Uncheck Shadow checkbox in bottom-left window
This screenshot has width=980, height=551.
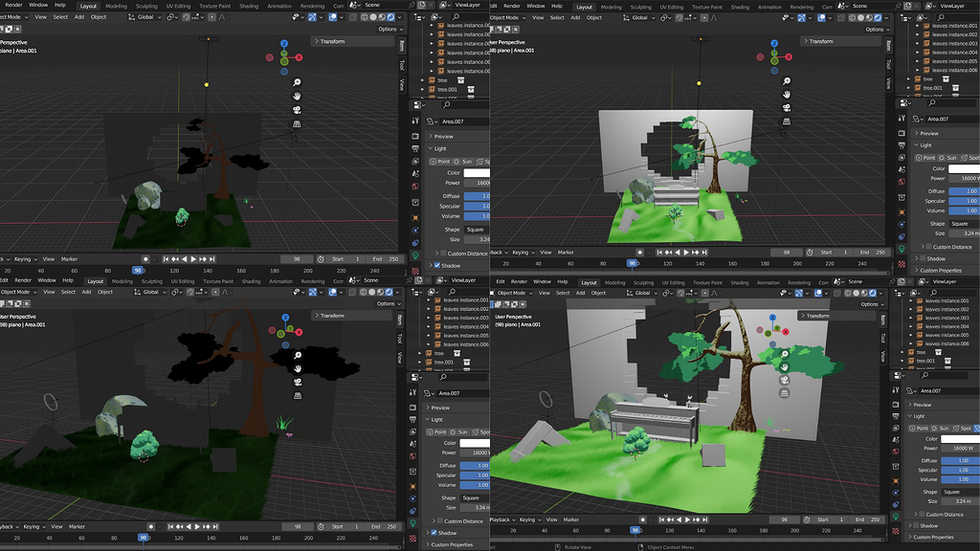coord(434,533)
